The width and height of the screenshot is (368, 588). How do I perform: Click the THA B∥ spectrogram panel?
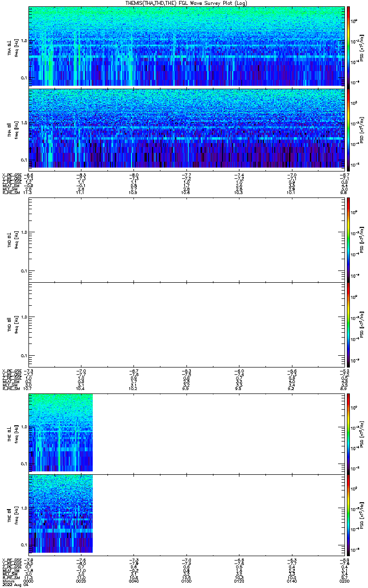click(186, 127)
